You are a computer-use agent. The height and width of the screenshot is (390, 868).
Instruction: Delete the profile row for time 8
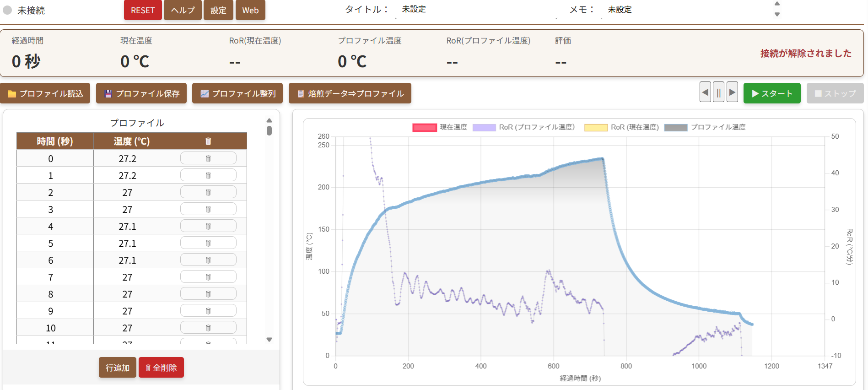(x=208, y=294)
